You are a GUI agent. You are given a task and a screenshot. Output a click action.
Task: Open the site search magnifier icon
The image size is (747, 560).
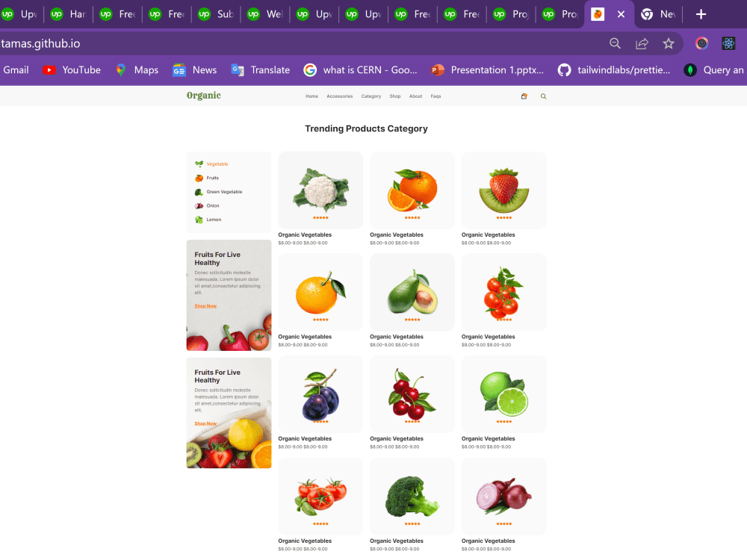[x=543, y=96]
